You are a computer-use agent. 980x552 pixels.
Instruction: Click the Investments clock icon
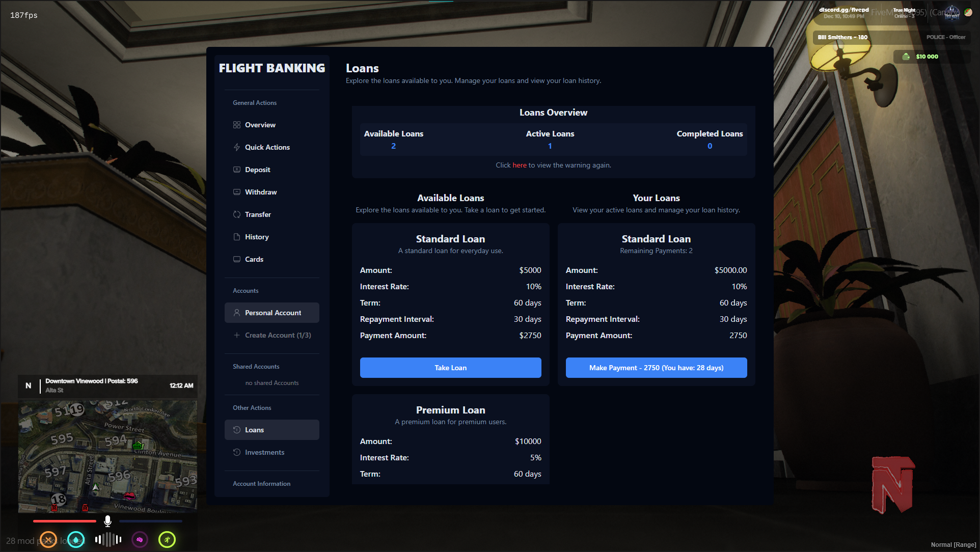click(237, 452)
